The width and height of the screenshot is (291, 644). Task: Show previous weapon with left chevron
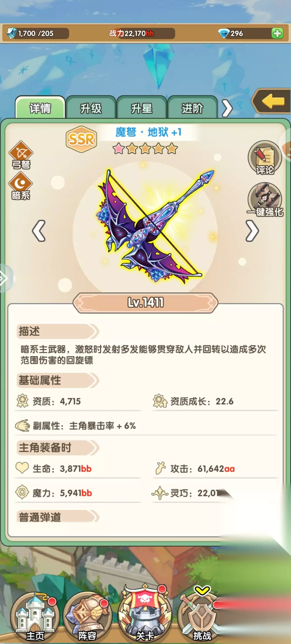(39, 231)
